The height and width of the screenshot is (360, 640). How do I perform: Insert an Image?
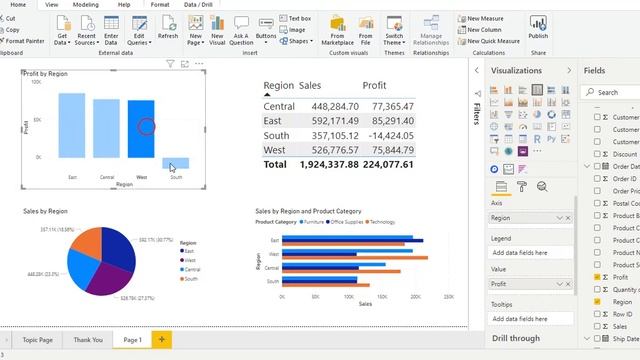(292, 30)
